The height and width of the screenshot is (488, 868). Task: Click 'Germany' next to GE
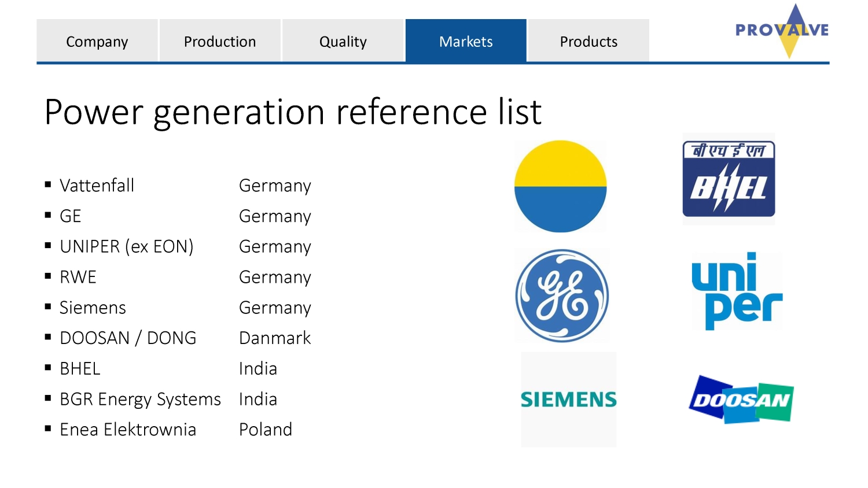tap(275, 217)
